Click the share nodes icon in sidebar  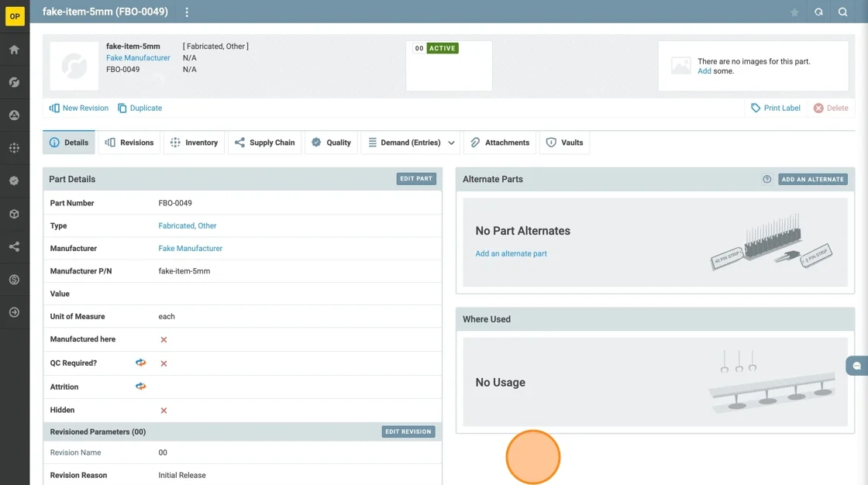coord(14,247)
